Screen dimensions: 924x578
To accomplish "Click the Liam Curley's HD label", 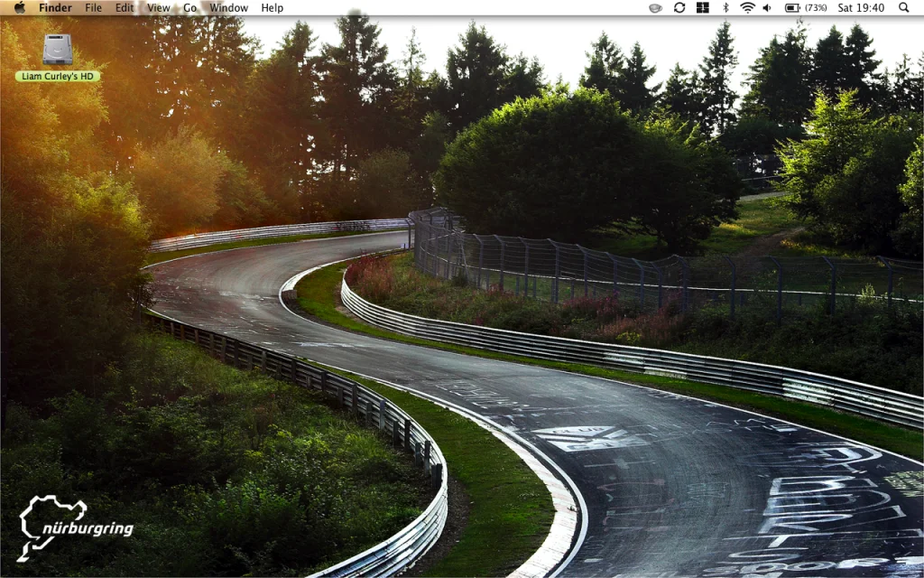I will click(x=58, y=76).
